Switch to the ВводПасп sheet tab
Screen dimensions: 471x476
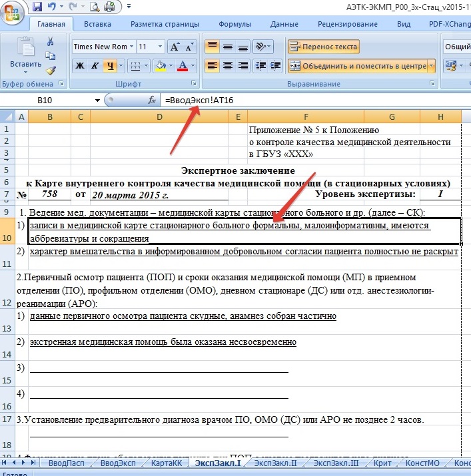tap(66, 463)
